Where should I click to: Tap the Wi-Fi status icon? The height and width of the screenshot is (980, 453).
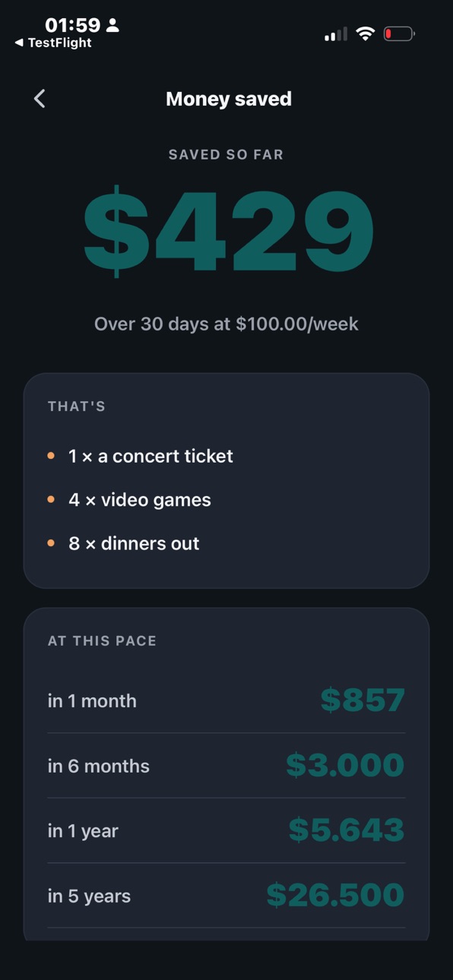(x=366, y=33)
